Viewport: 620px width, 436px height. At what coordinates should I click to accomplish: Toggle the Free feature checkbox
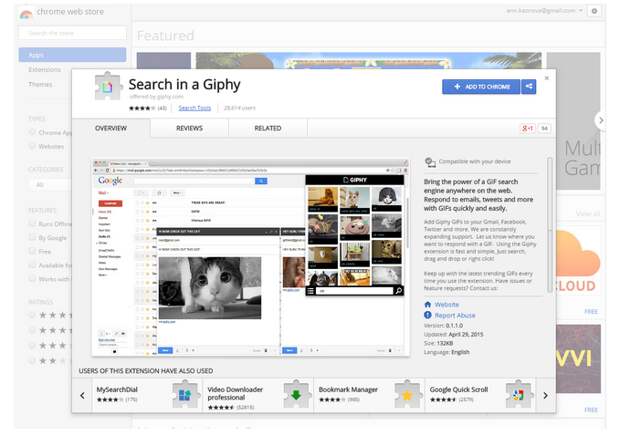pyautogui.click(x=32, y=251)
